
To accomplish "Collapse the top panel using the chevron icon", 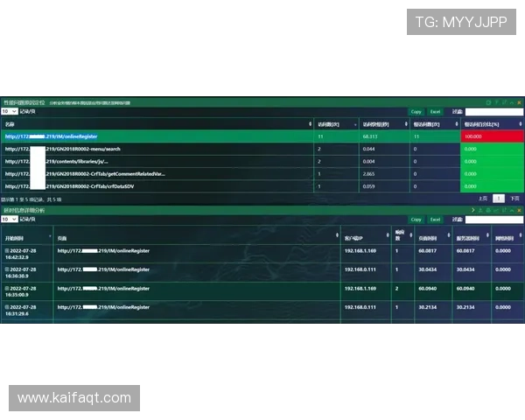I will pyautogui.click(x=511, y=102).
